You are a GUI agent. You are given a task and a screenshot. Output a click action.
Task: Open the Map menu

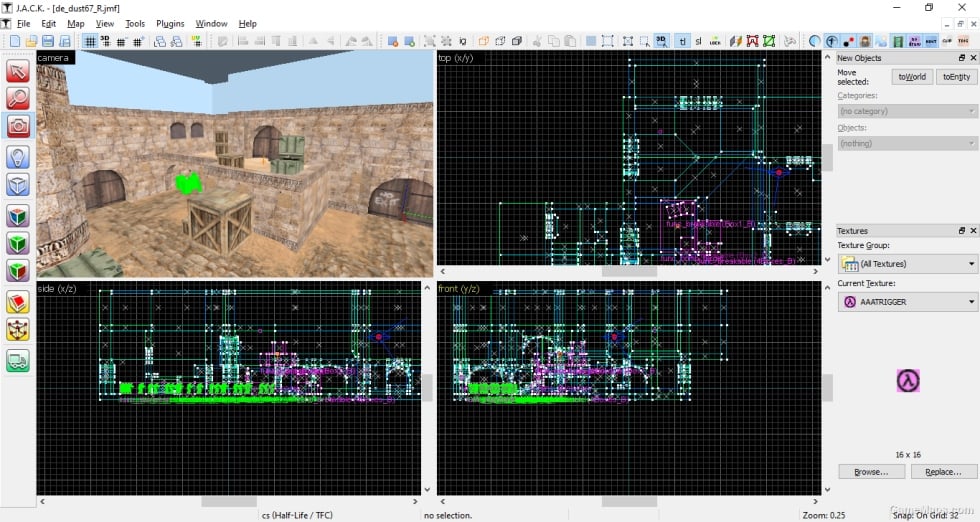tap(76, 24)
